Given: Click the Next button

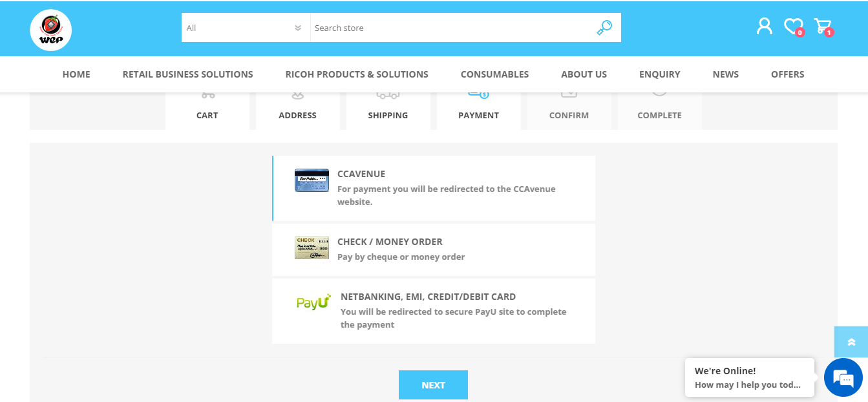Looking at the screenshot, I should 433,385.
